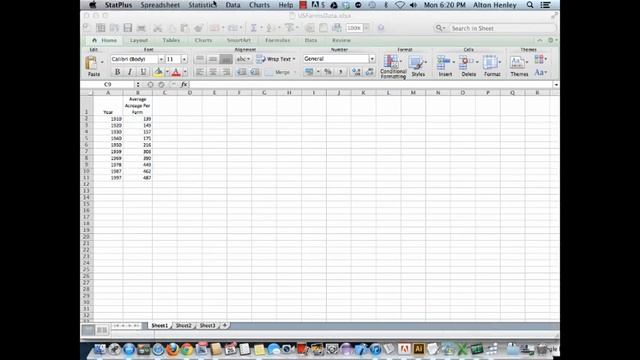Viewport: 640px width, 360px height.
Task: Open the Calibri (Body) font dropdown
Action: tap(161, 59)
